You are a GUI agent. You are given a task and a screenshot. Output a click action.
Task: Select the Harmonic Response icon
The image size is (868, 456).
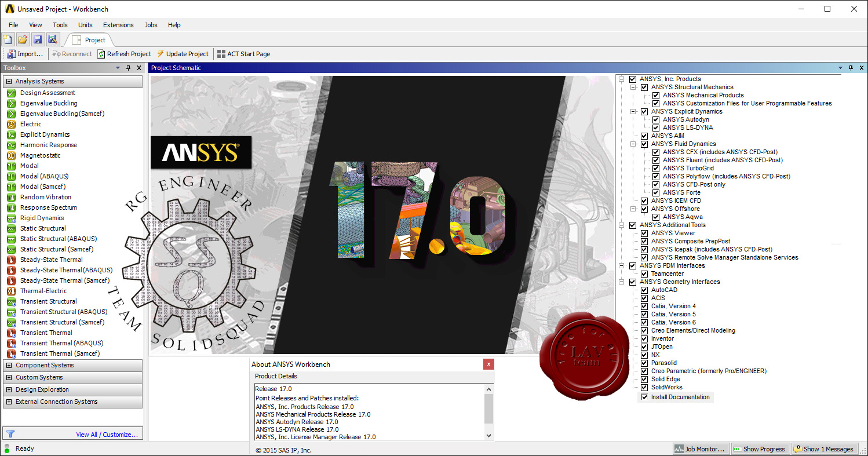(x=11, y=145)
